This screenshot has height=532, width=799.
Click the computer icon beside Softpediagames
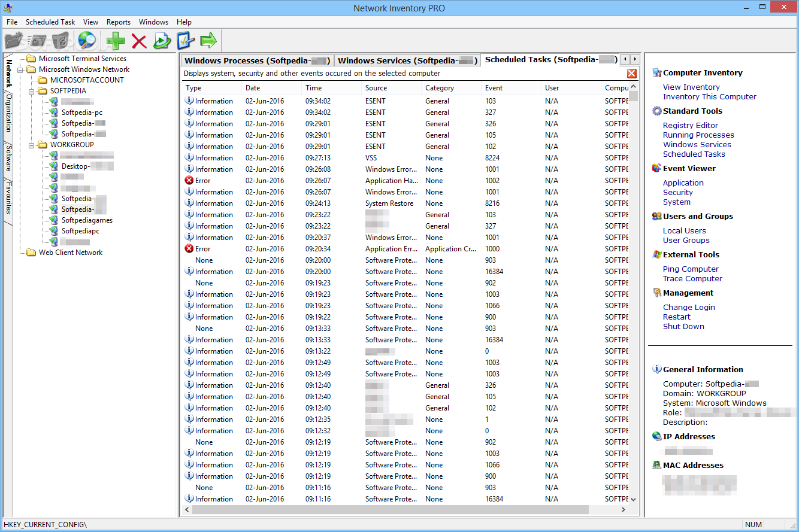pos(53,220)
